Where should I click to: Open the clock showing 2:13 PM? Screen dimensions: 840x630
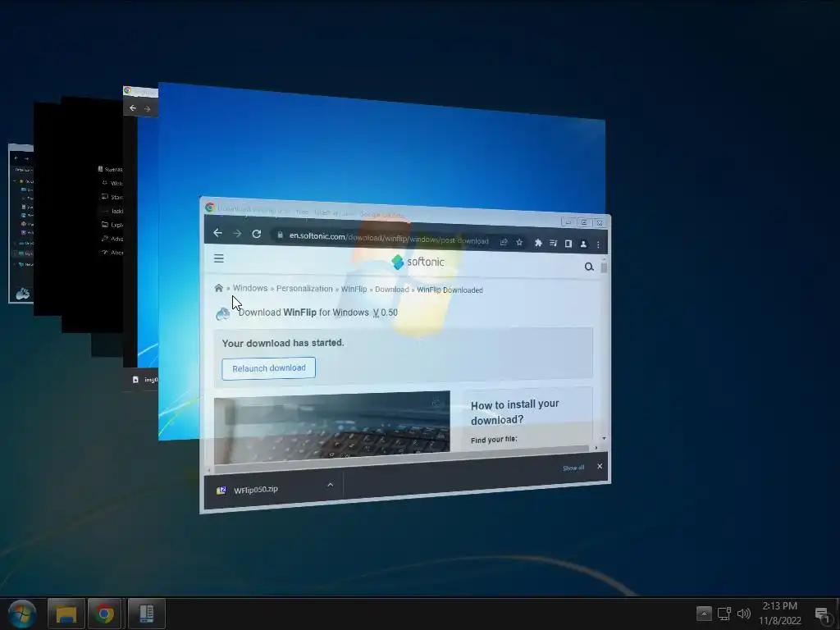point(780,614)
